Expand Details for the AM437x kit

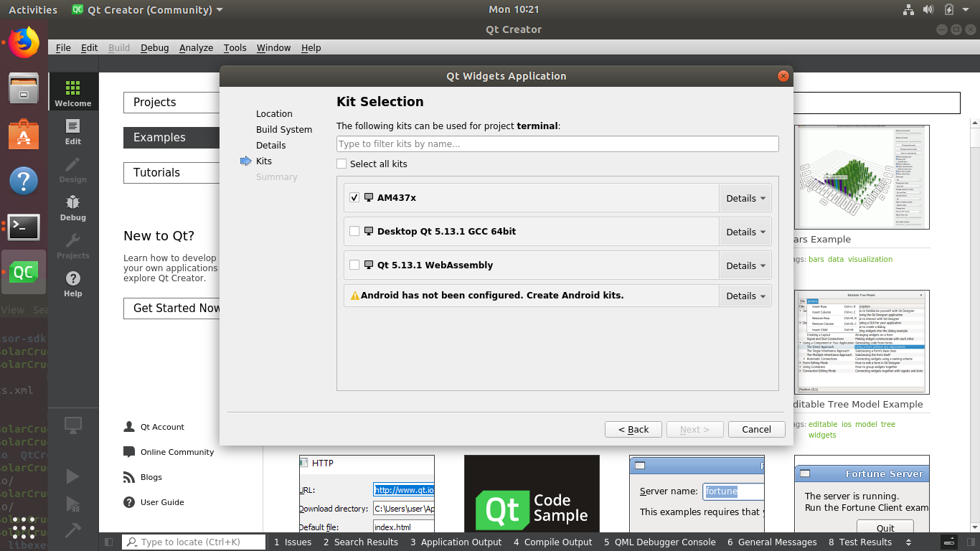745,198
